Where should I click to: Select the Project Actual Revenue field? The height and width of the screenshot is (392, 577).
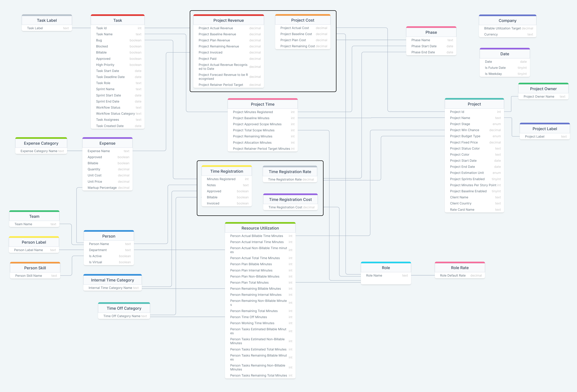tap(216, 28)
